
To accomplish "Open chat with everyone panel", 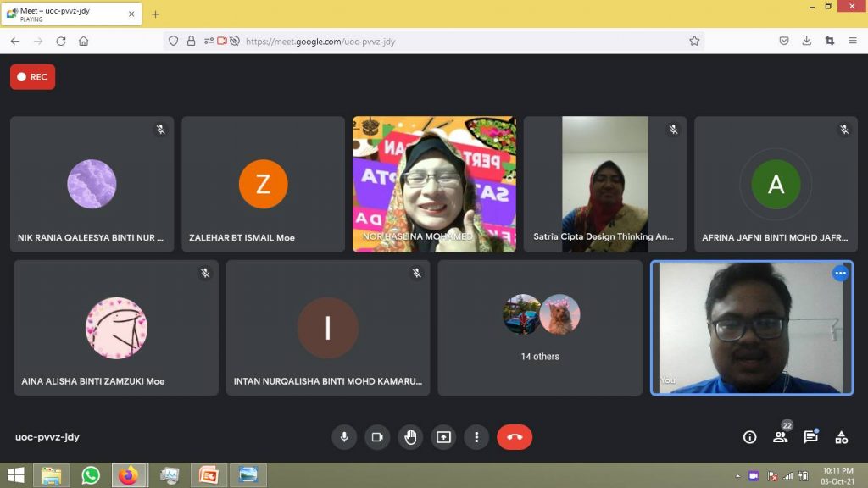I will pyautogui.click(x=810, y=437).
